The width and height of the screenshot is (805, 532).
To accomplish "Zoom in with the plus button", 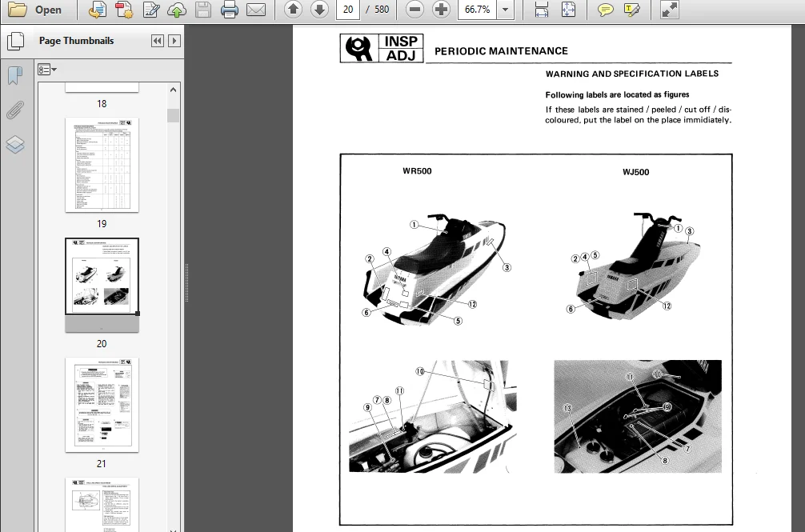I will [x=441, y=10].
